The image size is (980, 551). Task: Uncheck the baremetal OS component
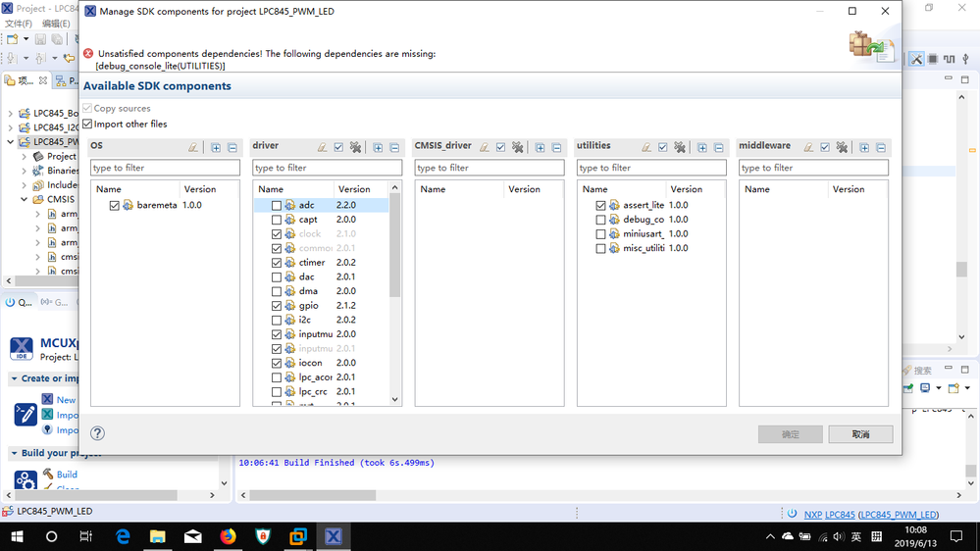[x=114, y=206]
